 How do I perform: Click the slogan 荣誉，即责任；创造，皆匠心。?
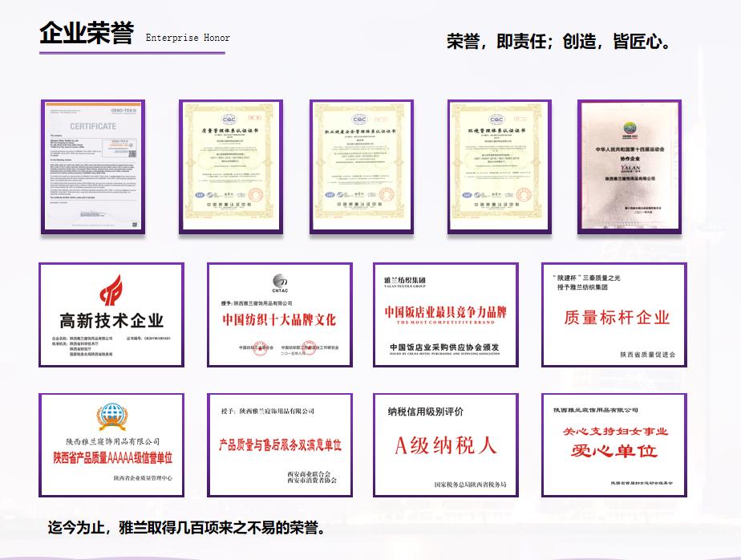coord(559,42)
